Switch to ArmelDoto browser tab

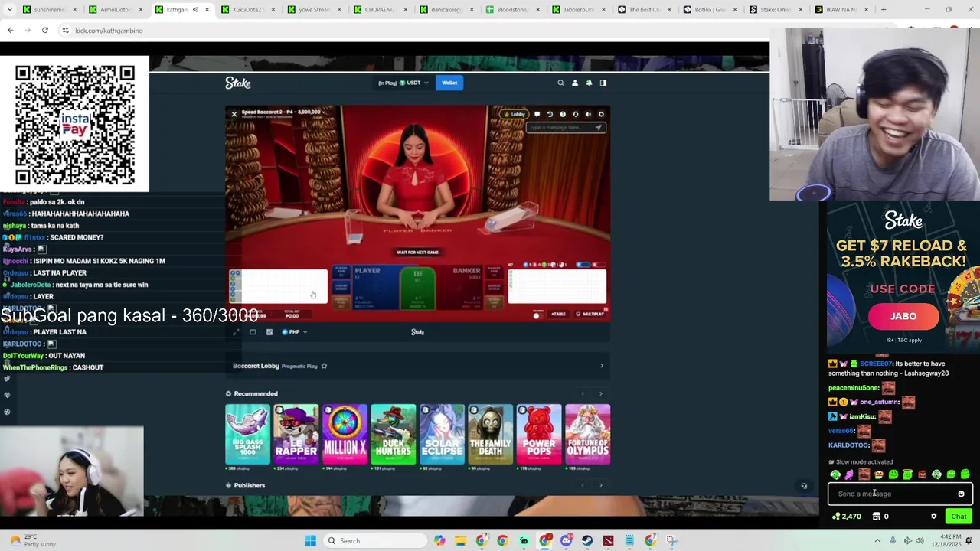pos(116,10)
